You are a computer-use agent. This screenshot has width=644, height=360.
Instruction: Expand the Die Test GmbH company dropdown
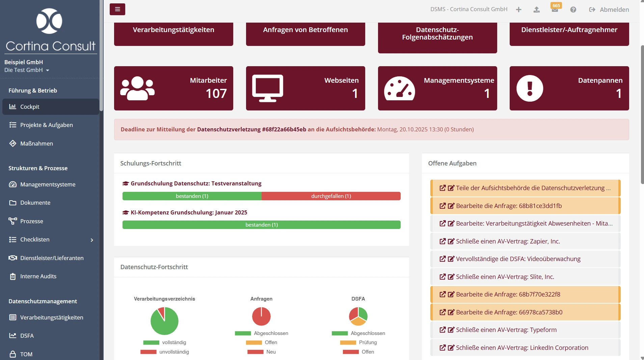pos(27,70)
